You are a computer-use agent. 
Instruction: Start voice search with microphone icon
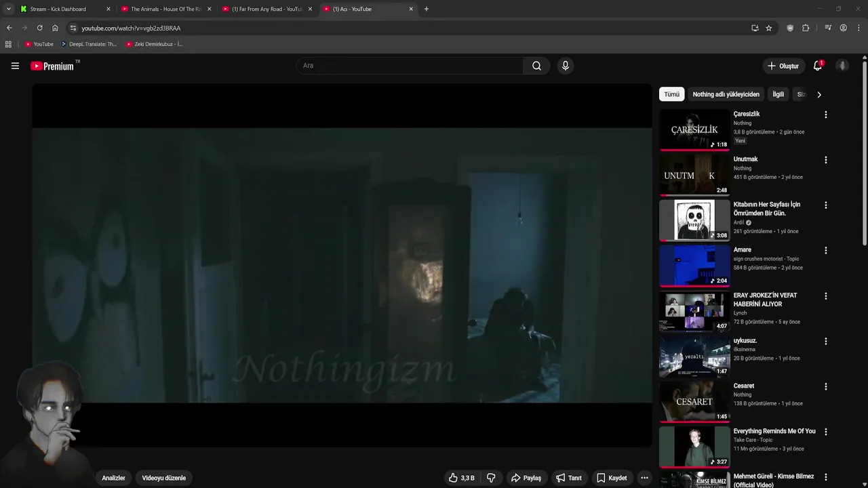click(565, 66)
